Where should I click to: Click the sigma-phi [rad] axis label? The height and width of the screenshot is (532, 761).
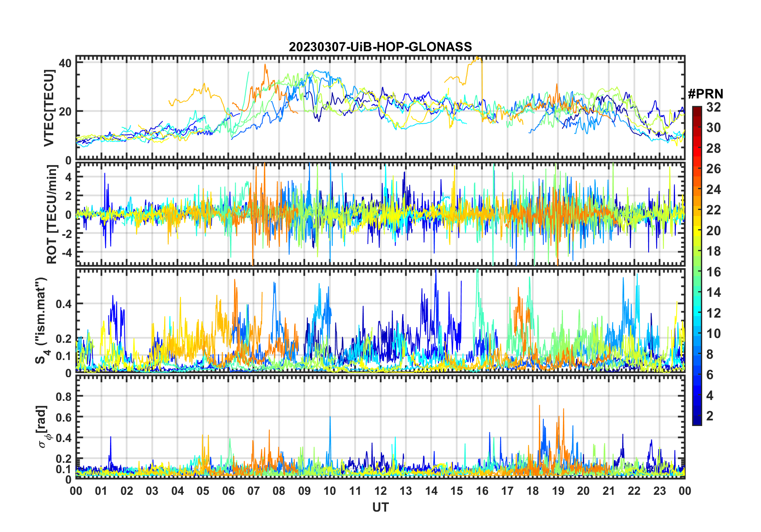pyautogui.click(x=43, y=427)
